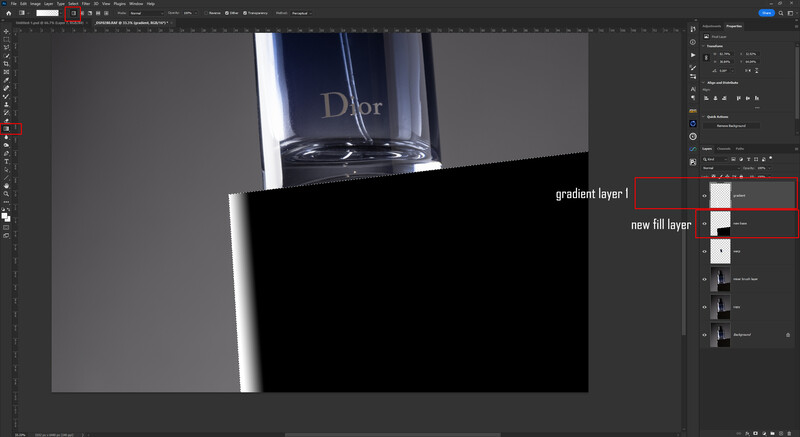Select the gradient layer thumbnail
The width and height of the screenshot is (800, 437).
(720, 195)
